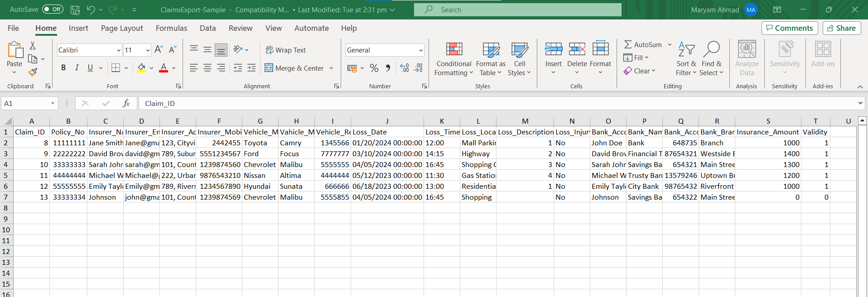Open the font name dropdown
The height and width of the screenshot is (297, 868).
point(119,50)
